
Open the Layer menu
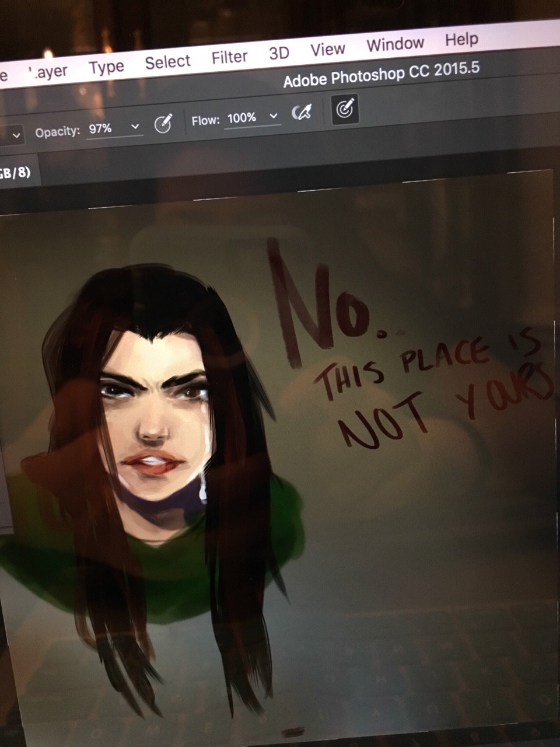pos(49,72)
